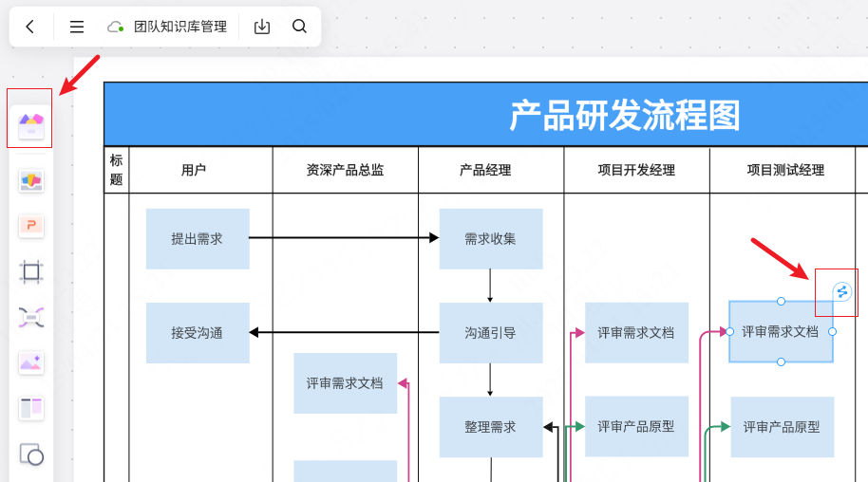This screenshot has width=868, height=482.
Task: Select the 用户 column header
Action: [200, 170]
